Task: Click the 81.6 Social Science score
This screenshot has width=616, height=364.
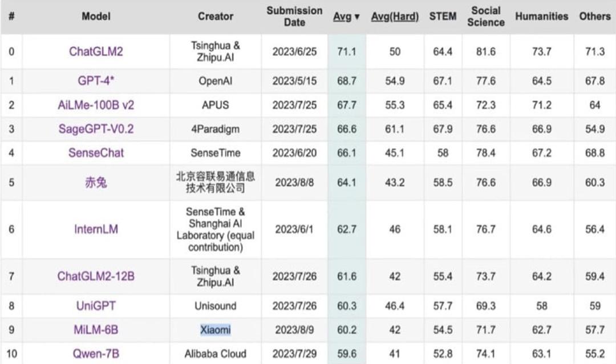Action: (x=485, y=51)
